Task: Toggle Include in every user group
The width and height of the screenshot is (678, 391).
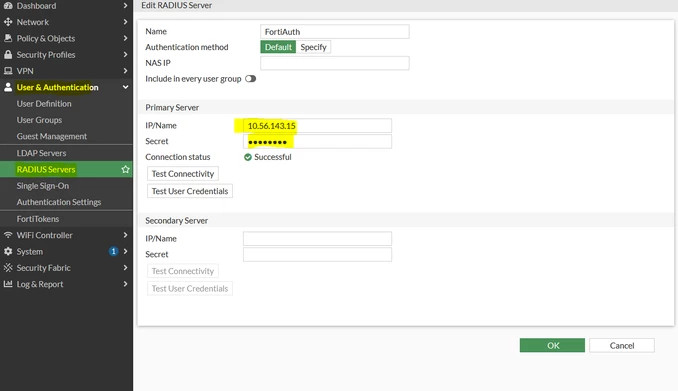Action: [x=250, y=79]
